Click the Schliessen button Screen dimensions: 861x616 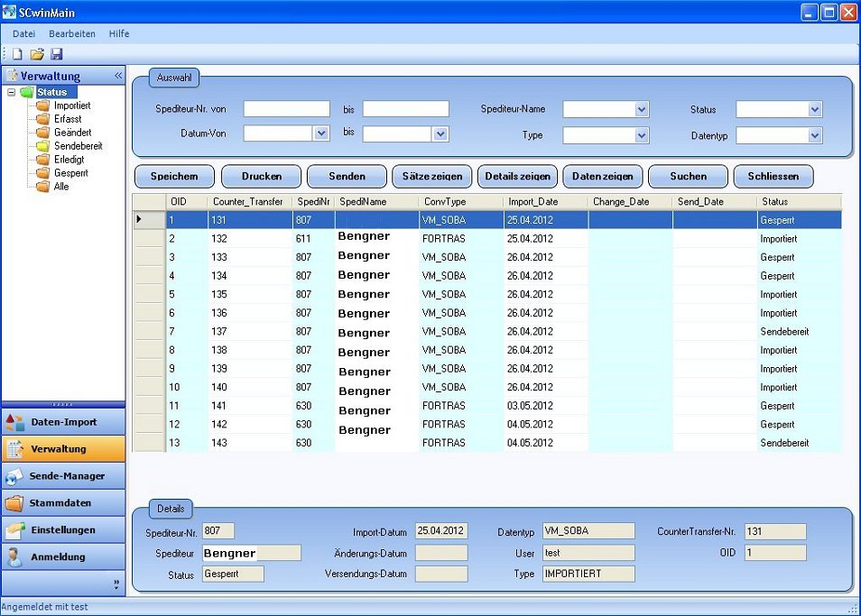point(773,177)
